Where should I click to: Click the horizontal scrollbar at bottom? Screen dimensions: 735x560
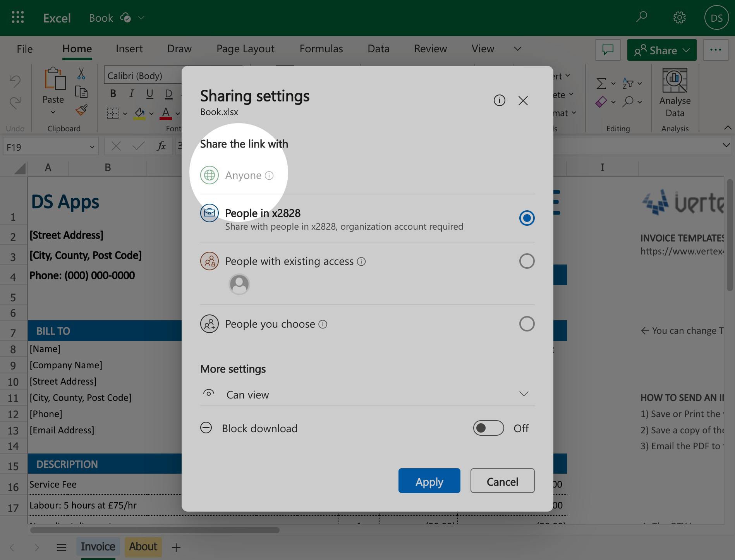pos(155,530)
